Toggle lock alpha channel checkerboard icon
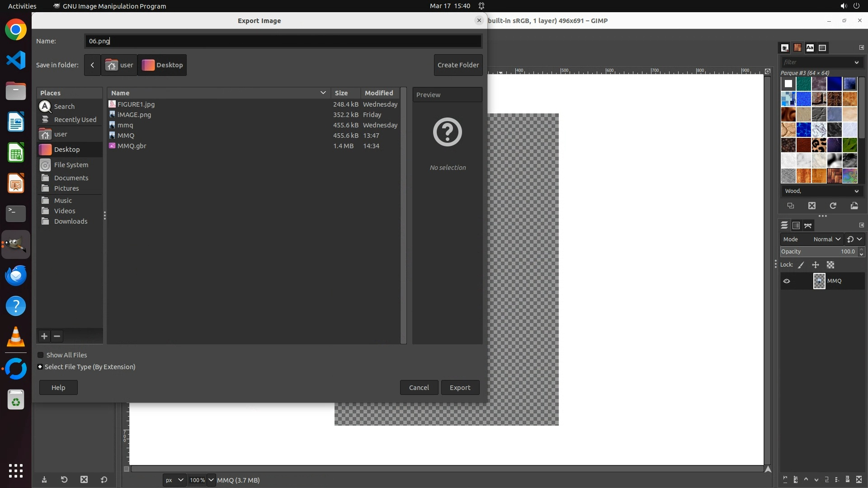The image size is (868, 488). [x=830, y=265]
